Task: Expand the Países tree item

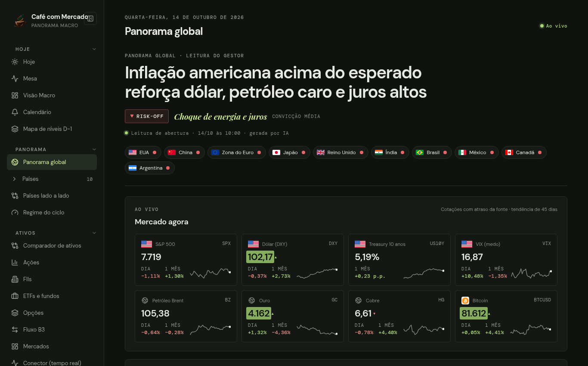Action: (14, 179)
